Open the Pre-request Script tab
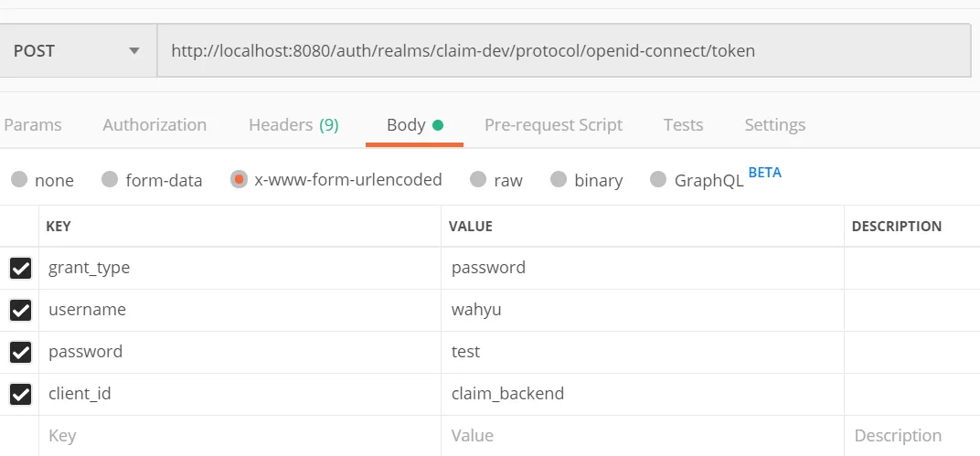The height and width of the screenshot is (456, 980). [x=553, y=125]
